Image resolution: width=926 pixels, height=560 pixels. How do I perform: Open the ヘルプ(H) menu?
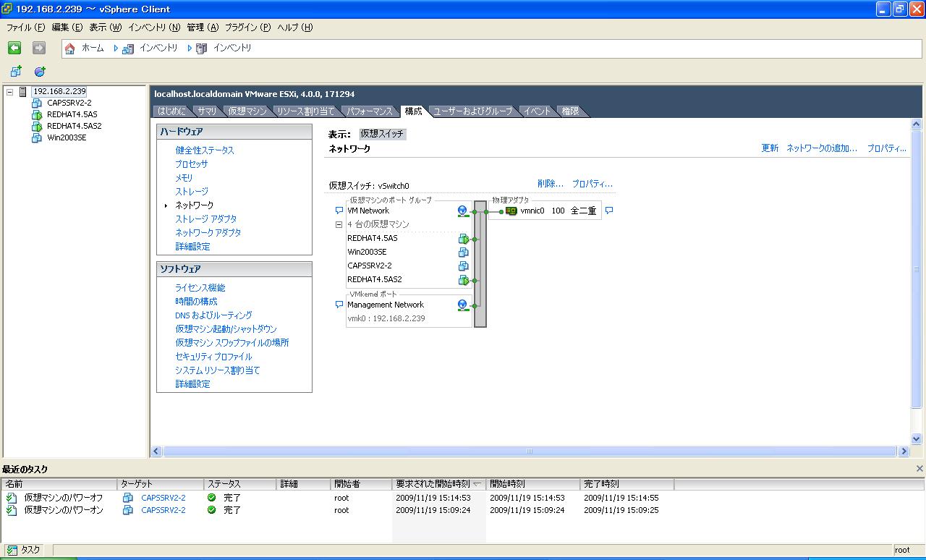295,27
